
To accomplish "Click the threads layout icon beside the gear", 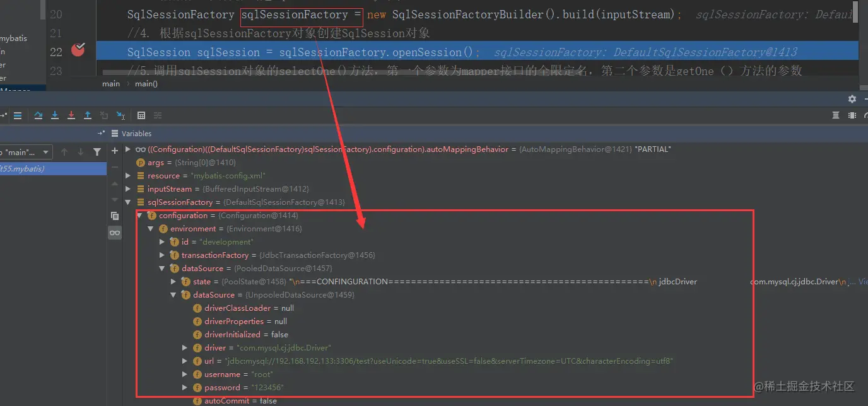I will pos(836,115).
